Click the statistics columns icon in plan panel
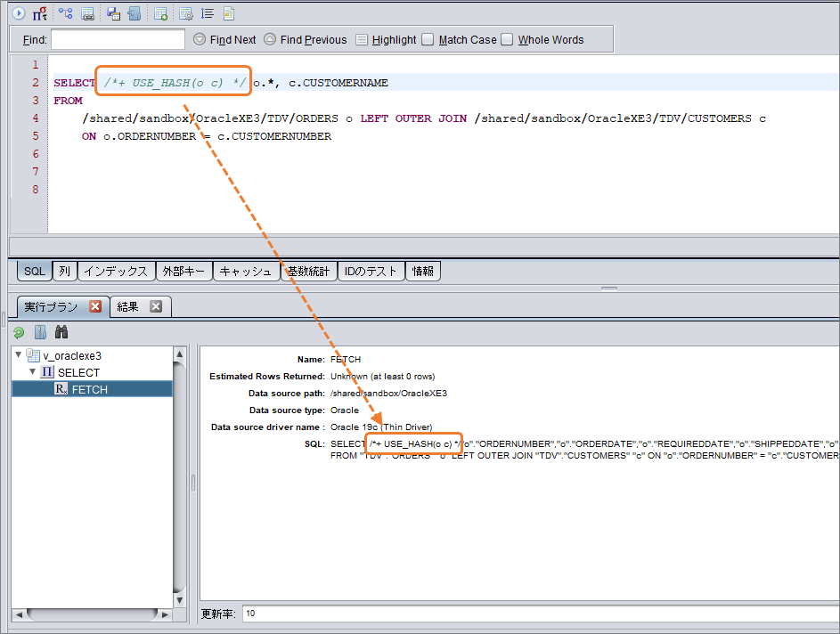This screenshot has width=840, height=634. click(40, 332)
